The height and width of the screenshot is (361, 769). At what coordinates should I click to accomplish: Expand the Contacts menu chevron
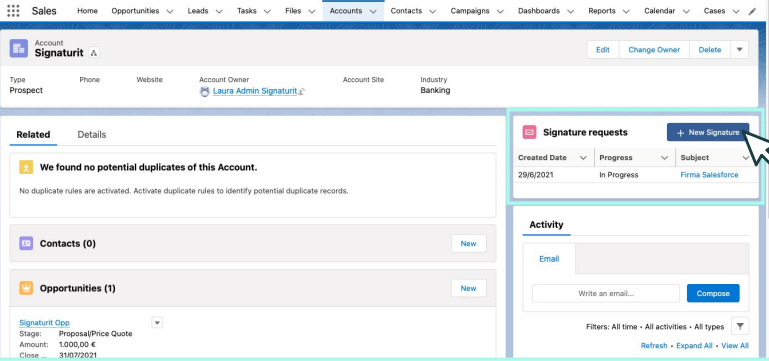point(433,11)
